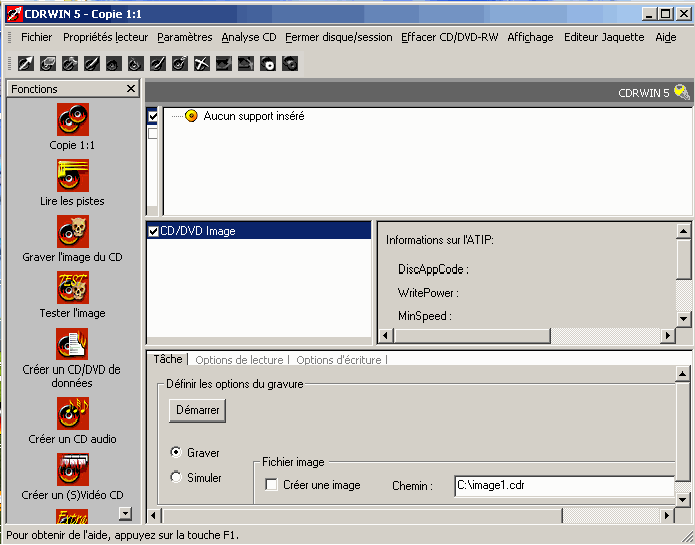The width and height of the screenshot is (695, 545).
Task: Click the window resize grip corner
Action: pos(687,537)
